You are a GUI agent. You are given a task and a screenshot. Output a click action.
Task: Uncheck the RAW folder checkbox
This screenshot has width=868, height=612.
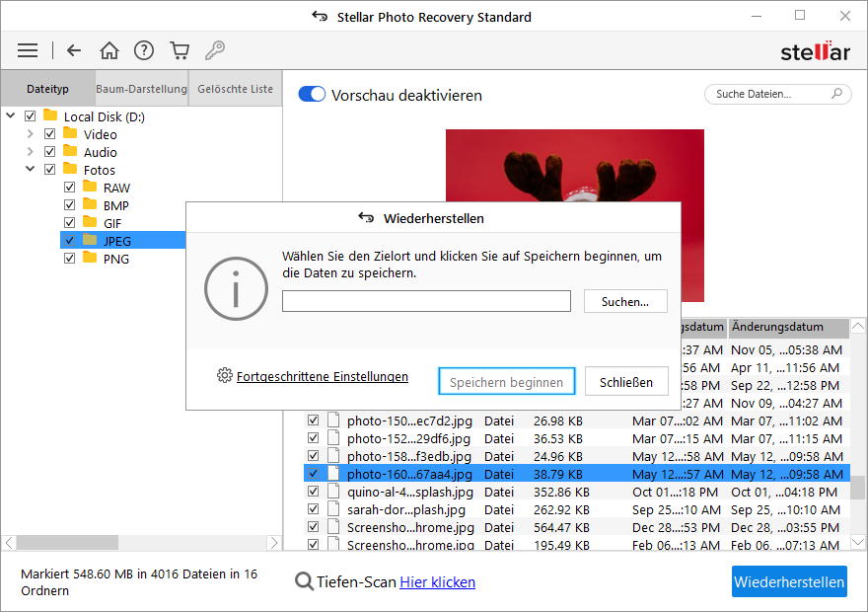coord(69,188)
